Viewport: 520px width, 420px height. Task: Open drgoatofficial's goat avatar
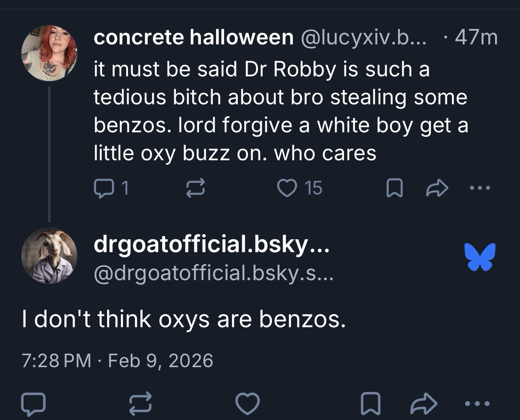[49, 256]
